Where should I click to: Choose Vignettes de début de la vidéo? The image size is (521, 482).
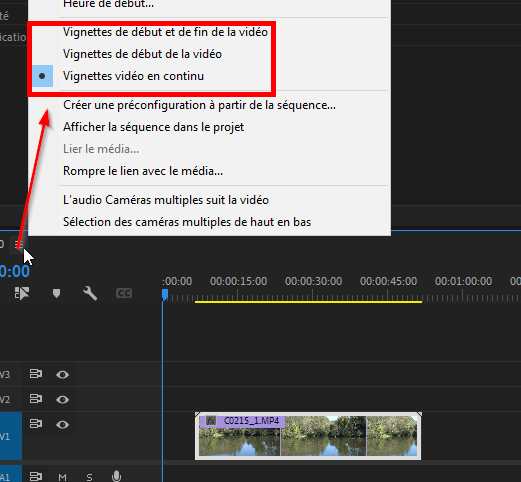click(142, 54)
